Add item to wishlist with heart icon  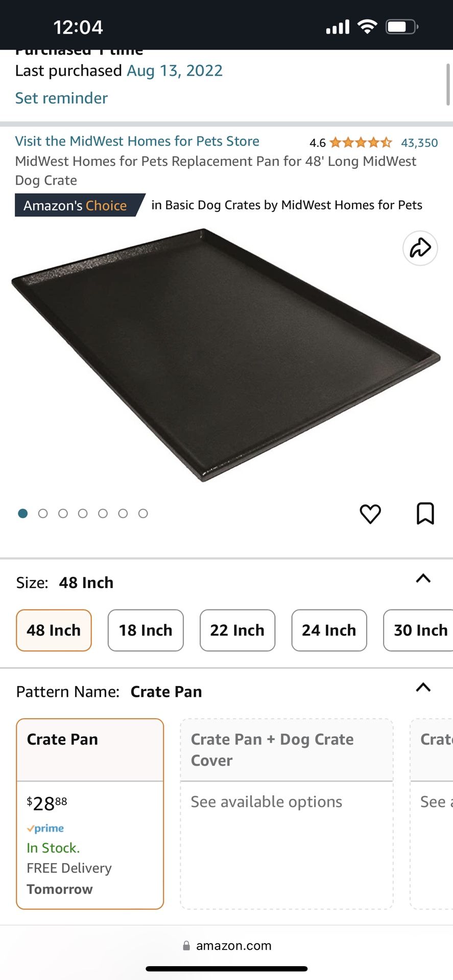click(370, 513)
